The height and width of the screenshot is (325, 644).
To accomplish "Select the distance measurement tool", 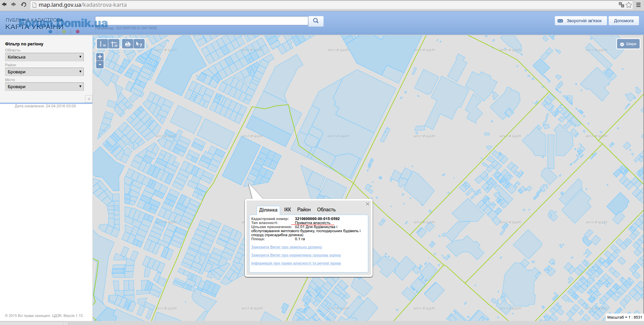I will point(103,44).
